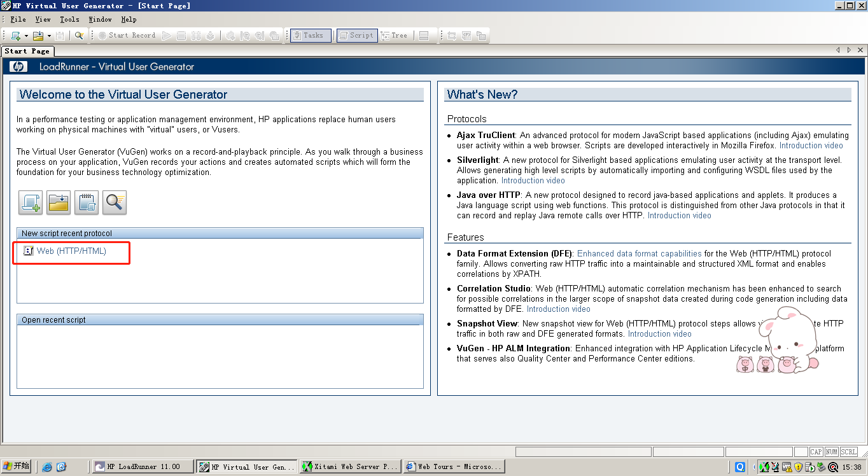Open Correlation Studio Introduction video link
Viewport: 868px width, 476px height.
point(558,309)
